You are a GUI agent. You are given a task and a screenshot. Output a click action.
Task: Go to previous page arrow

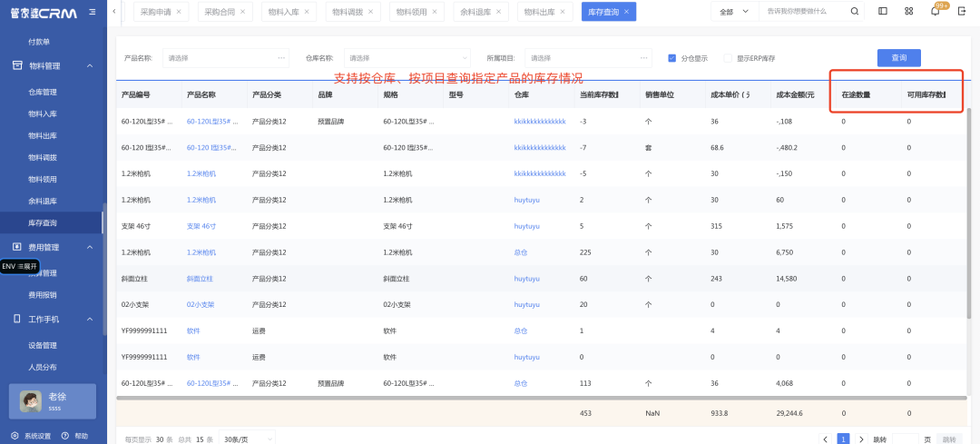point(826,439)
